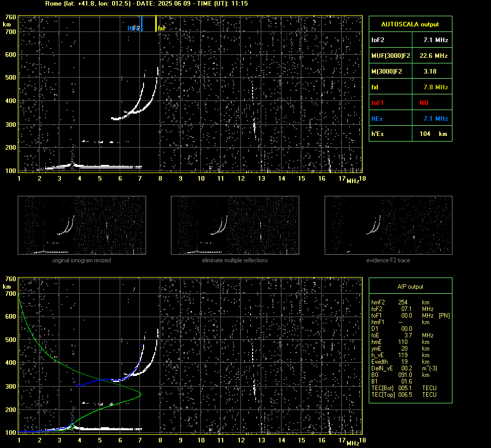
Task: Click the h'Es value 104 km
Action: point(433,134)
